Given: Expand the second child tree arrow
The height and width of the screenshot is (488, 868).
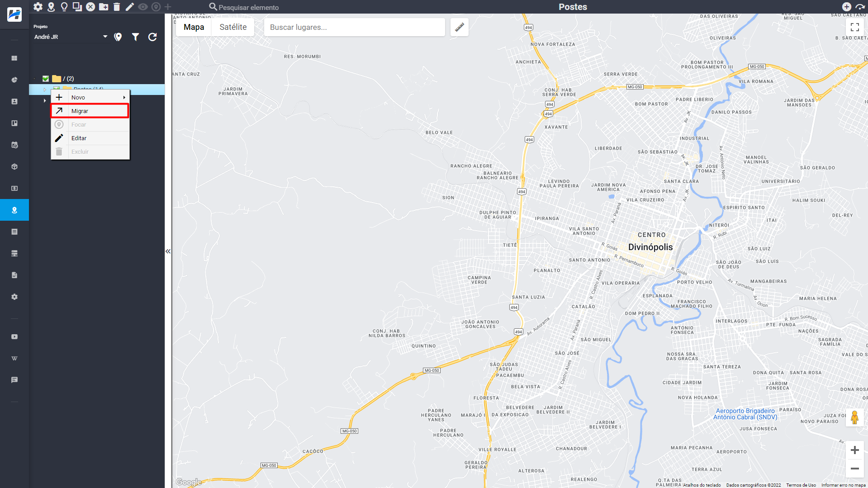Looking at the screenshot, I should click(x=45, y=100).
